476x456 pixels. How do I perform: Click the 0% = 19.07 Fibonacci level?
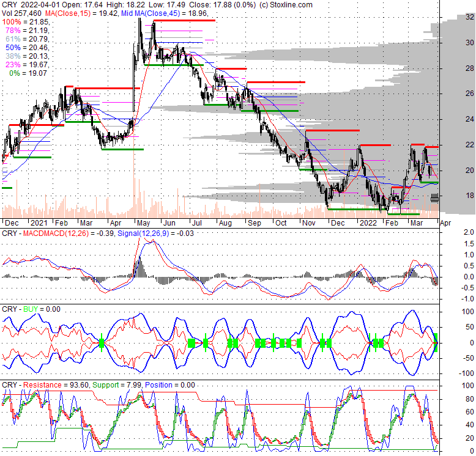click(28, 73)
